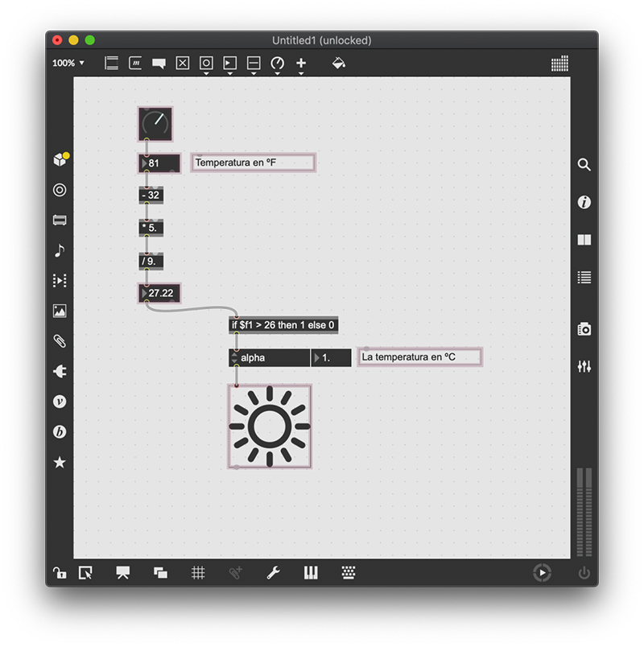Toggle audio on with power icon
This screenshot has width=644, height=647.
click(x=584, y=573)
